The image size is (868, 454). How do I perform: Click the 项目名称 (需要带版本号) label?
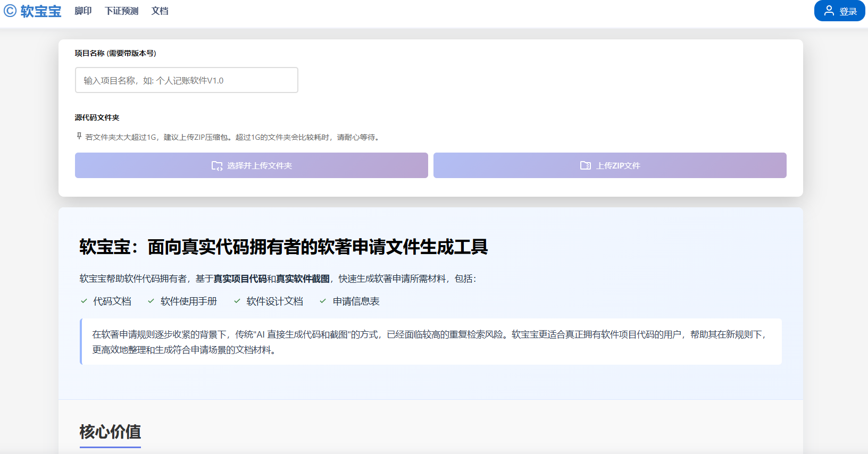(x=115, y=53)
